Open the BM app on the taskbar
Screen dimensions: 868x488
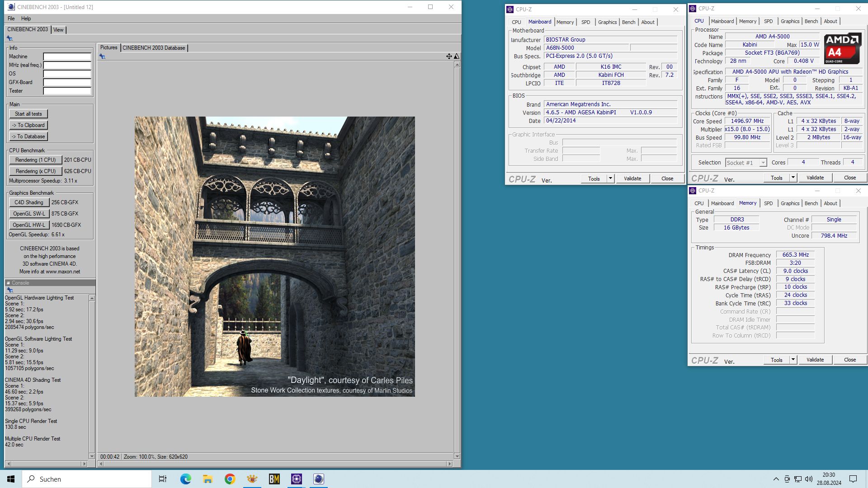coord(274,479)
